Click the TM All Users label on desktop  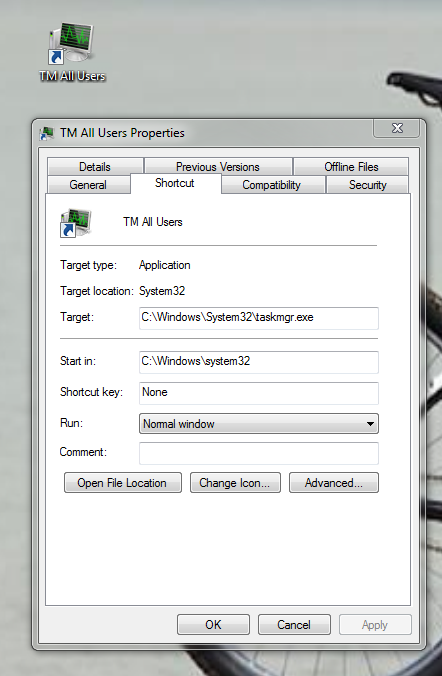72,76
